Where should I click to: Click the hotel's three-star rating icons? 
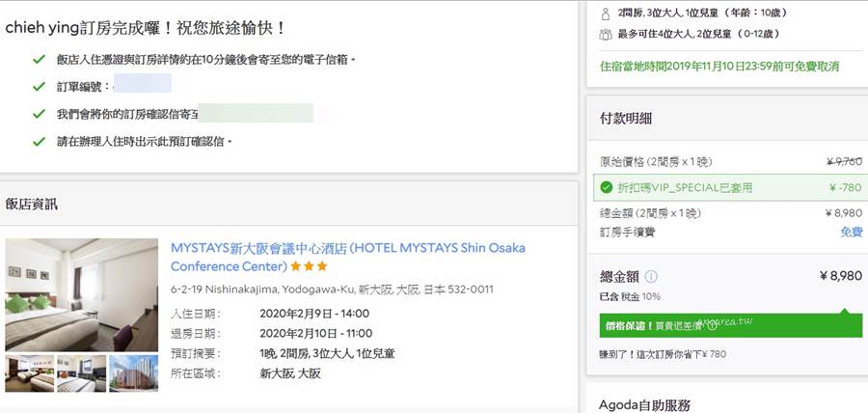(309, 267)
